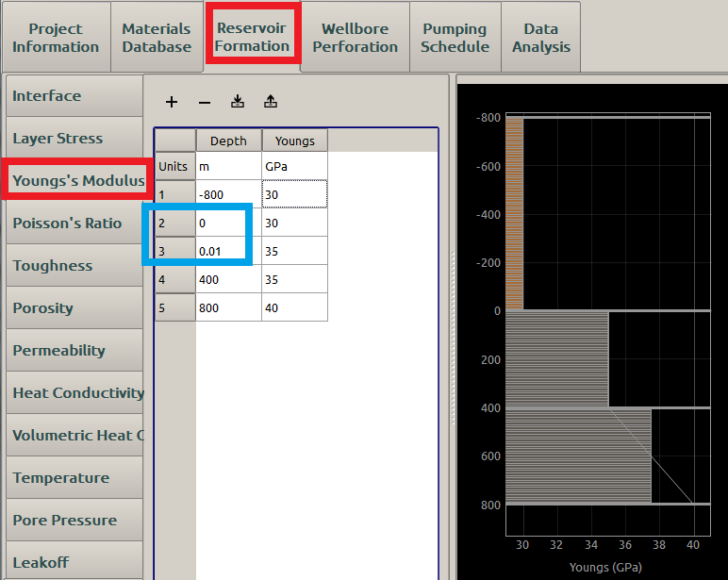The height and width of the screenshot is (580, 728).
Task: Click Youngs cell in row 2
Action: pyautogui.click(x=295, y=223)
